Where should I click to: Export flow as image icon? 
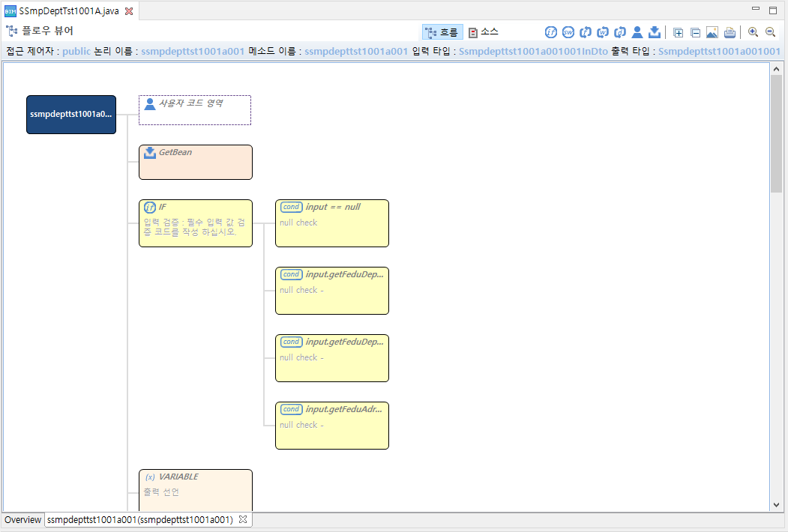pyautogui.click(x=712, y=32)
